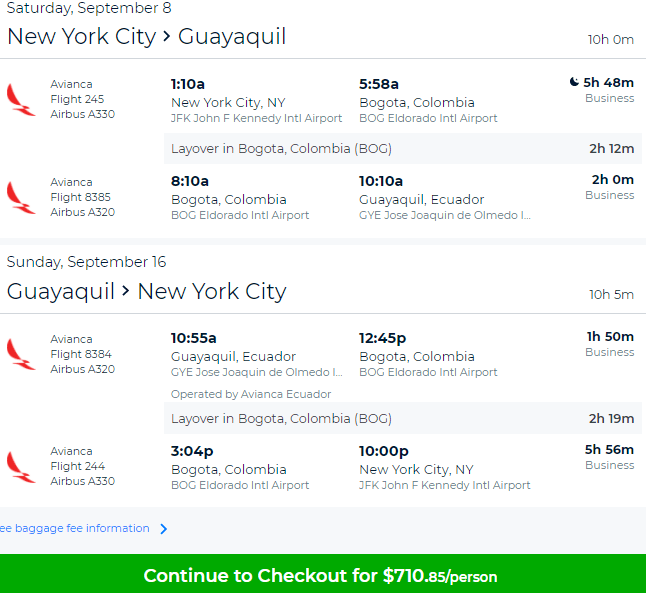Click Avianca logo for Flight 8384
Viewport: 646px width, 593px height.
click(21, 354)
